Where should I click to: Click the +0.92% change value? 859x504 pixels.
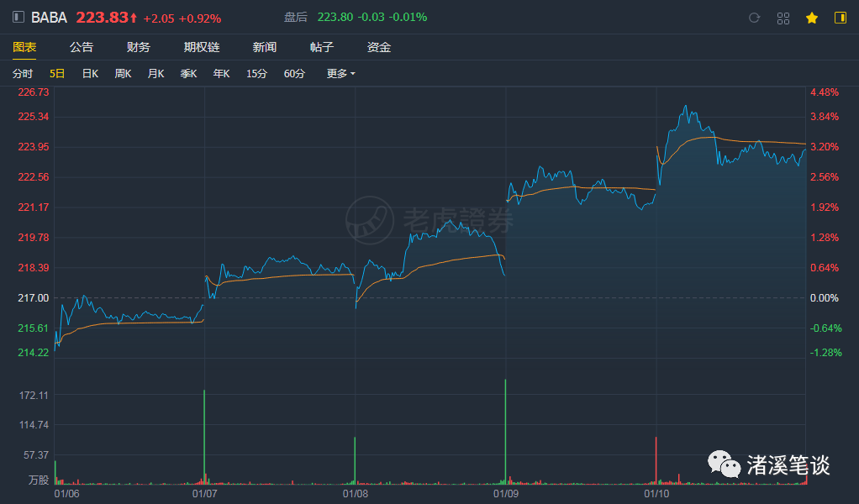pos(200,18)
